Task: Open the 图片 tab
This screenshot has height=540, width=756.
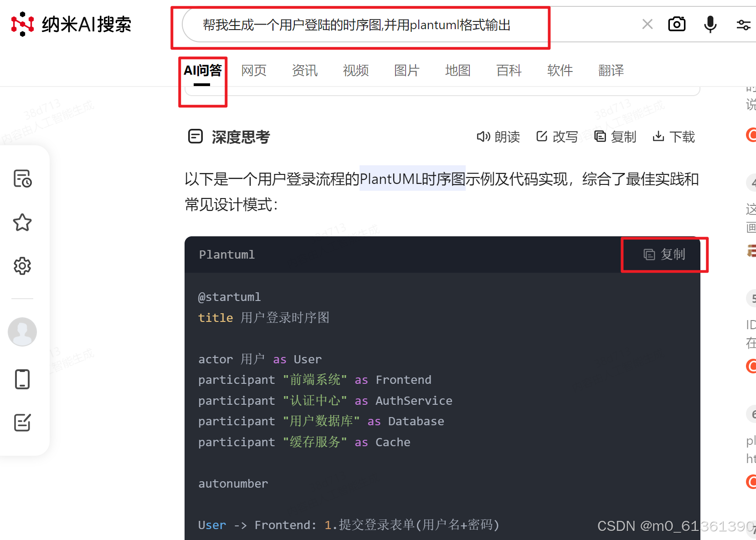Action: (x=407, y=71)
